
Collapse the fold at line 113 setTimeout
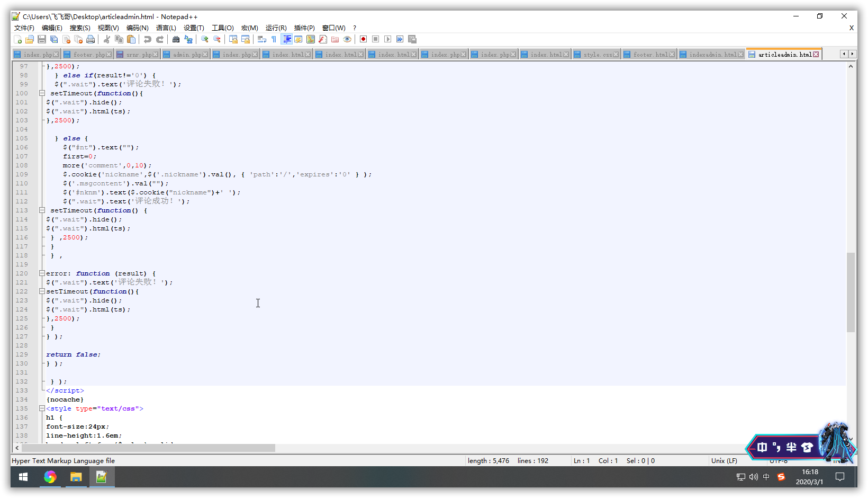click(42, 210)
